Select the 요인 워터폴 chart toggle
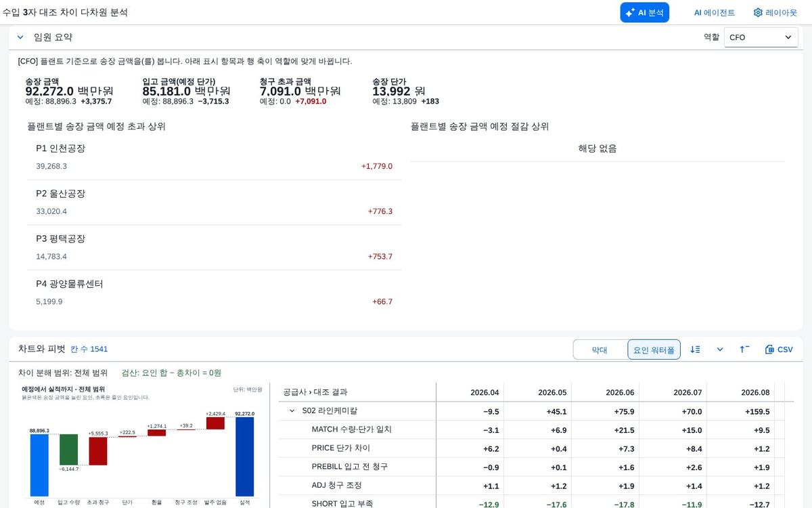 [x=654, y=350]
